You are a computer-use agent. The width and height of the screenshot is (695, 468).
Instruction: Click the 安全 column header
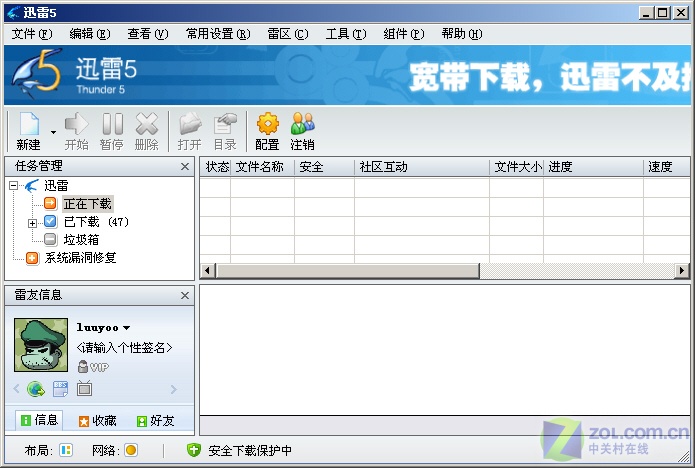pyautogui.click(x=324, y=167)
